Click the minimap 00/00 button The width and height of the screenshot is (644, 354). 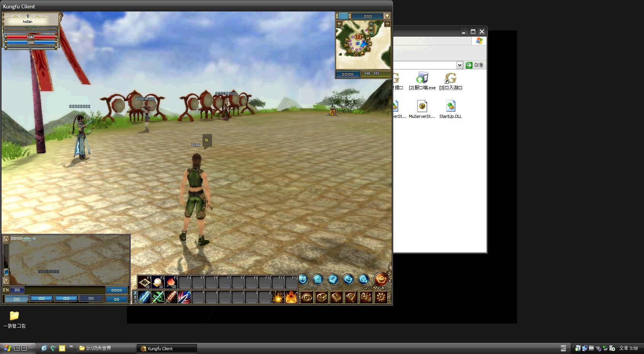[348, 74]
